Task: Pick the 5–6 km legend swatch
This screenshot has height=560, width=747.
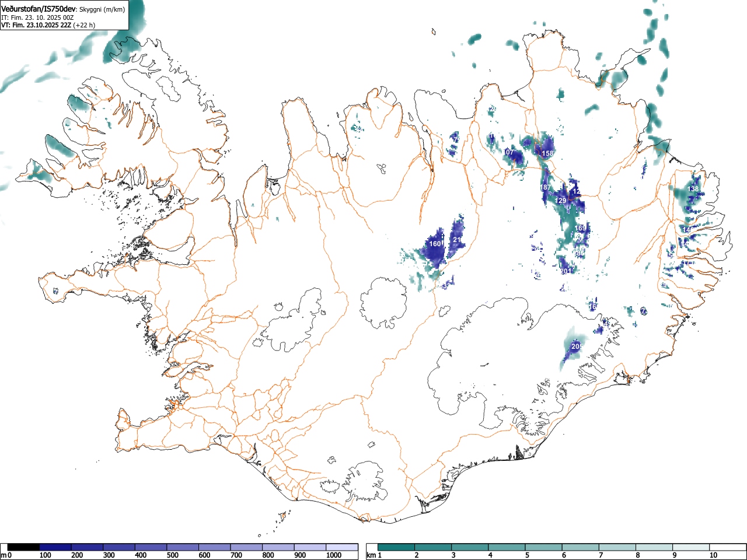Action: [x=544, y=547]
